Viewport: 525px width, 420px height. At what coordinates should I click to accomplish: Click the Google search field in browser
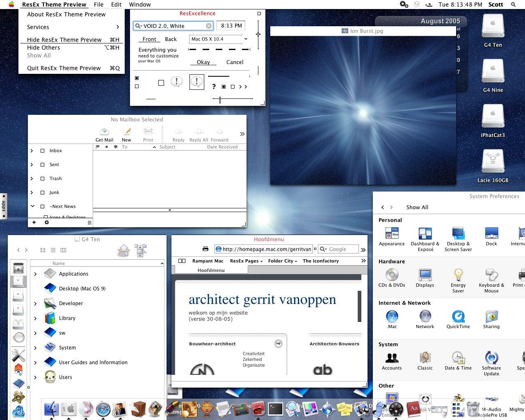point(338,249)
